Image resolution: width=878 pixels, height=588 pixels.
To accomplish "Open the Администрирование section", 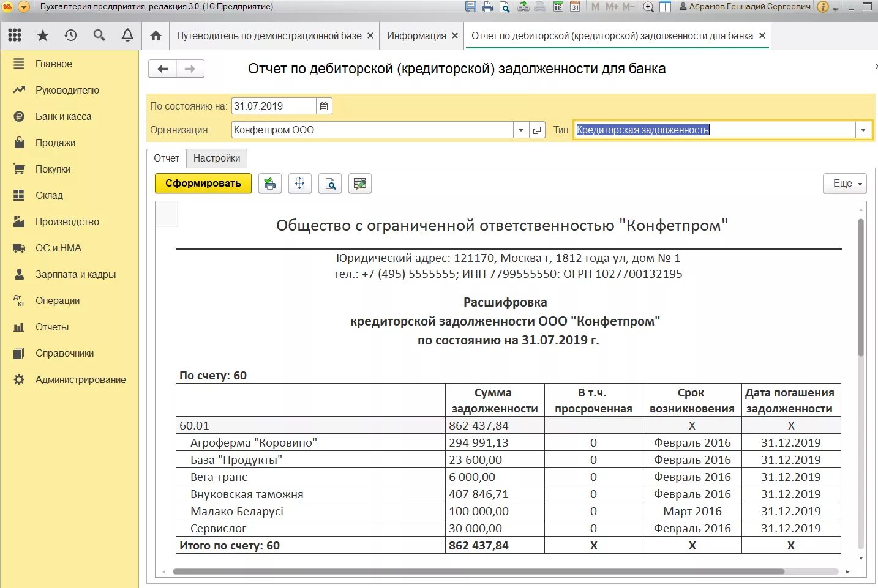I will coord(81,379).
